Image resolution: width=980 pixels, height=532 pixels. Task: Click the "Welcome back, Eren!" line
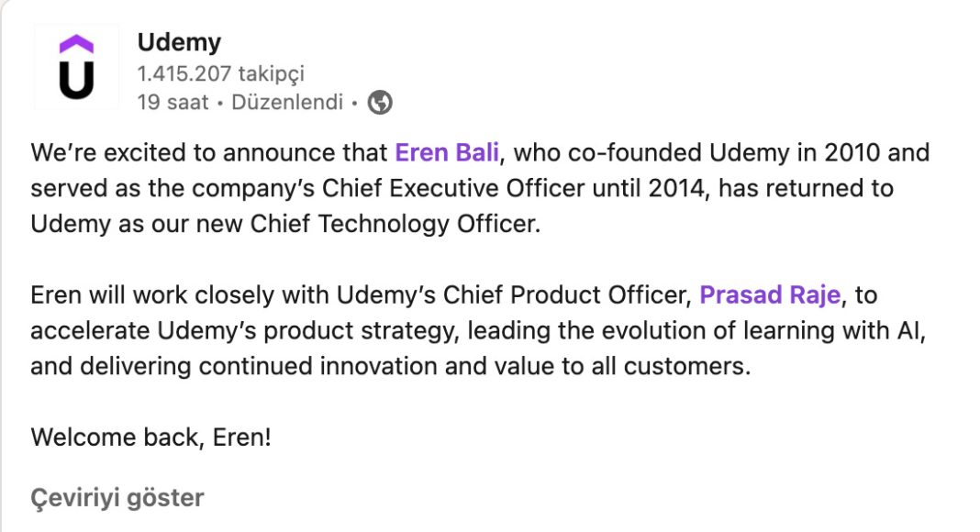(x=151, y=438)
